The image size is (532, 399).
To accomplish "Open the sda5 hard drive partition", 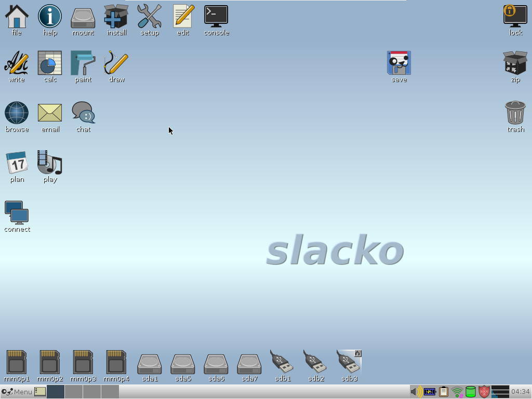I will pyautogui.click(x=183, y=364).
